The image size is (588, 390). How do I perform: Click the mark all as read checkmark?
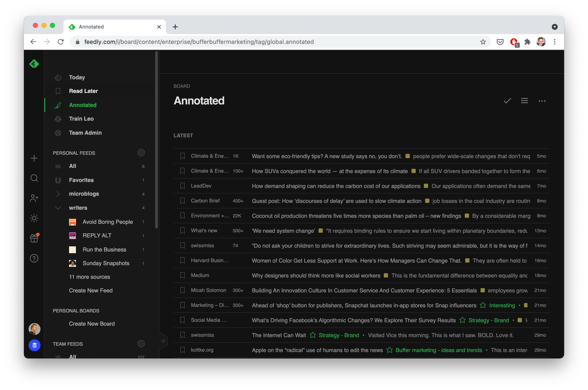pyautogui.click(x=507, y=101)
